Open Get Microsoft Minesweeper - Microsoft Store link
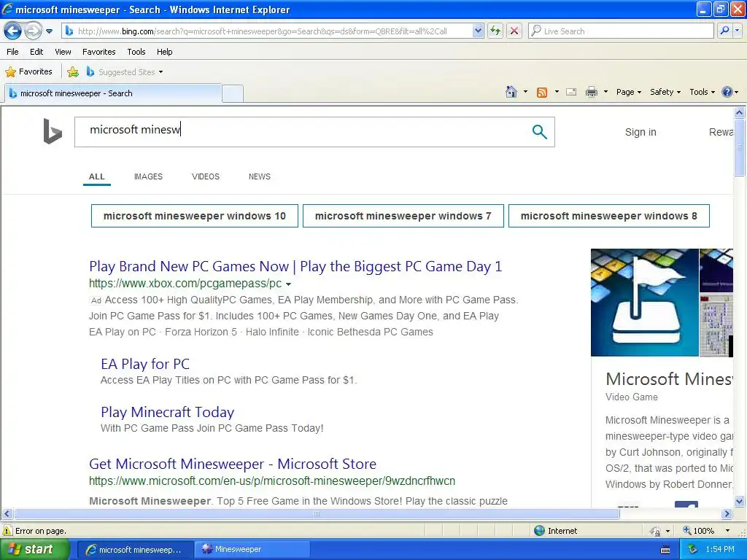The height and width of the screenshot is (560, 747). [233, 464]
